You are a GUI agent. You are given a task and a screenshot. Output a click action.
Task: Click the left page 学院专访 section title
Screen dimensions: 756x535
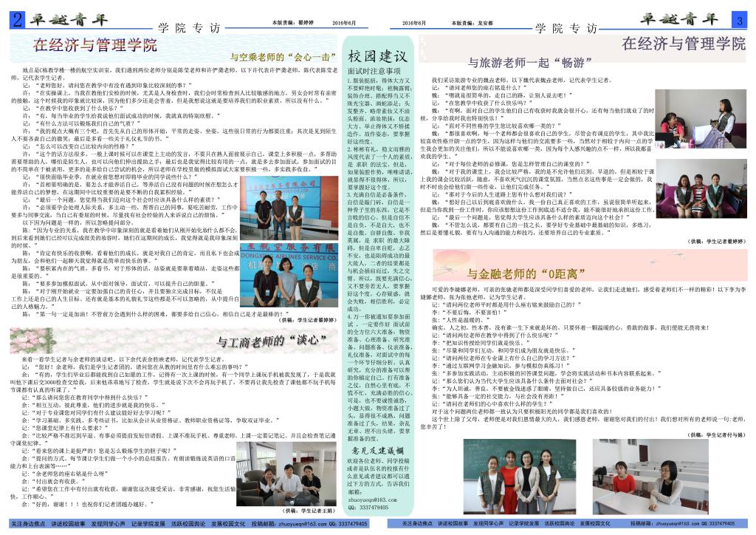[x=189, y=28]
